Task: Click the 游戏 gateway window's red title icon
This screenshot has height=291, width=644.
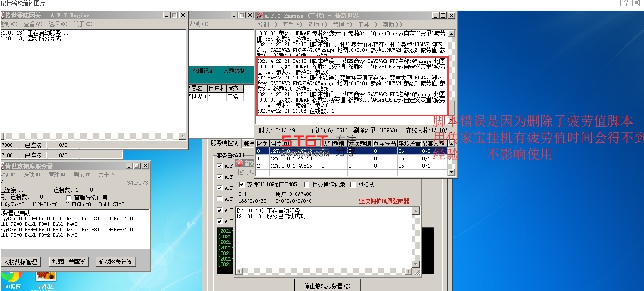Action: (x=240, y=164)
